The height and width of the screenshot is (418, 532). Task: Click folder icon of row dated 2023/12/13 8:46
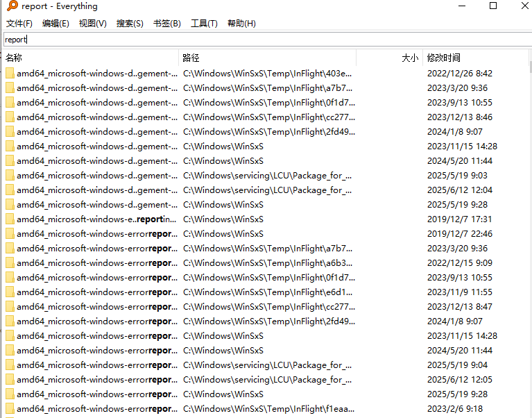10,117
